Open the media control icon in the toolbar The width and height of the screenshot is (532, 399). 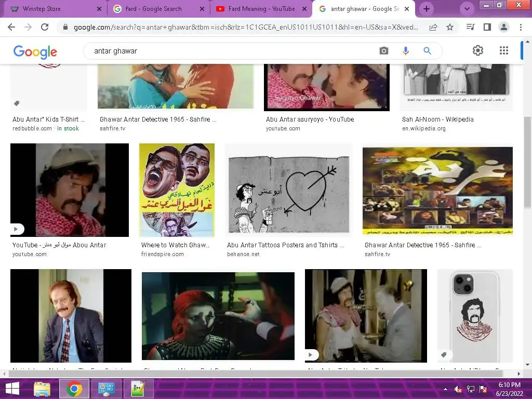point(470,27)
